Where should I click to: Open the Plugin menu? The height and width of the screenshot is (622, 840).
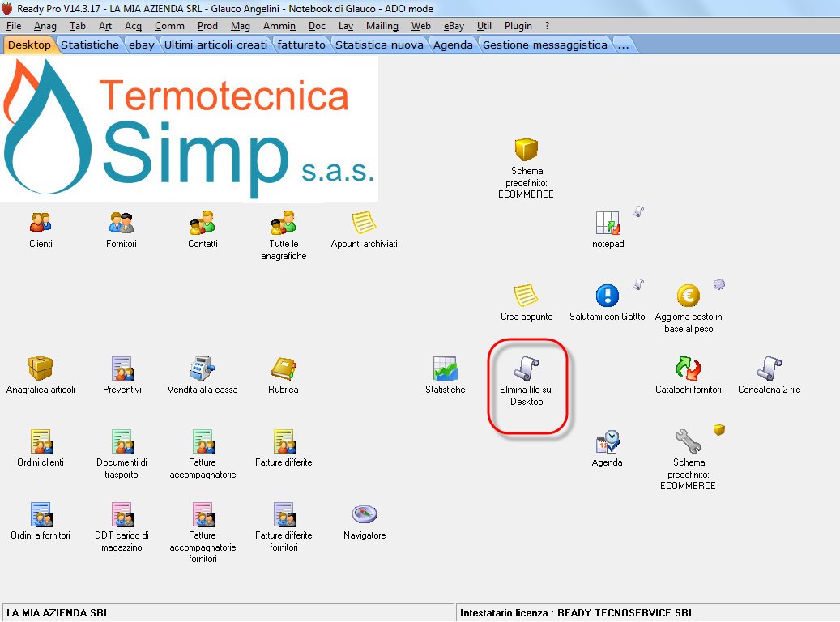pos(518,26)
